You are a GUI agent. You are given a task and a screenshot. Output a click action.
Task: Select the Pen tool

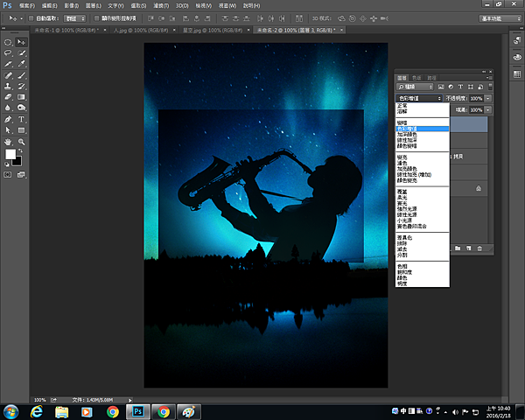8,118
